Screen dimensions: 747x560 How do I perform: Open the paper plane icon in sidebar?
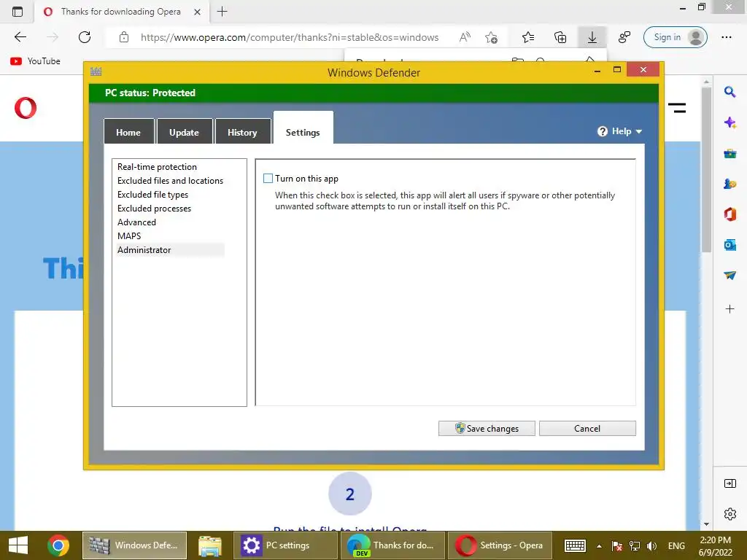click(729, 275)
